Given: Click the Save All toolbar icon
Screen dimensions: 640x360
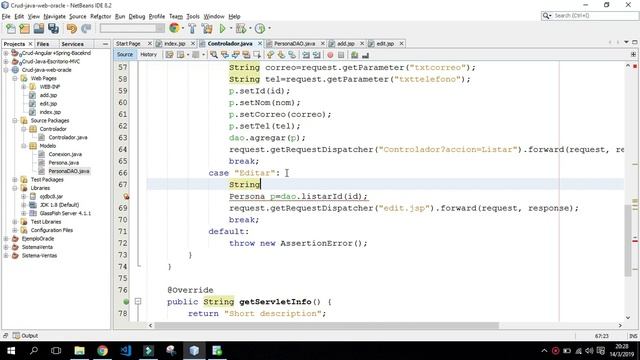Looking at the screenshot, I should (x=53, y=29).
